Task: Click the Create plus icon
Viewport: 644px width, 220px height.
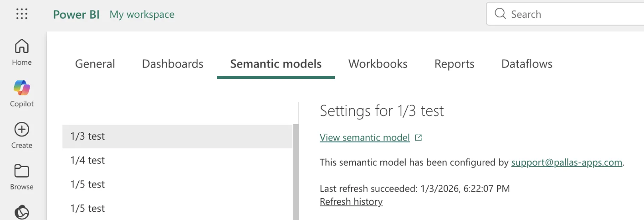Action: click(22, 130)
